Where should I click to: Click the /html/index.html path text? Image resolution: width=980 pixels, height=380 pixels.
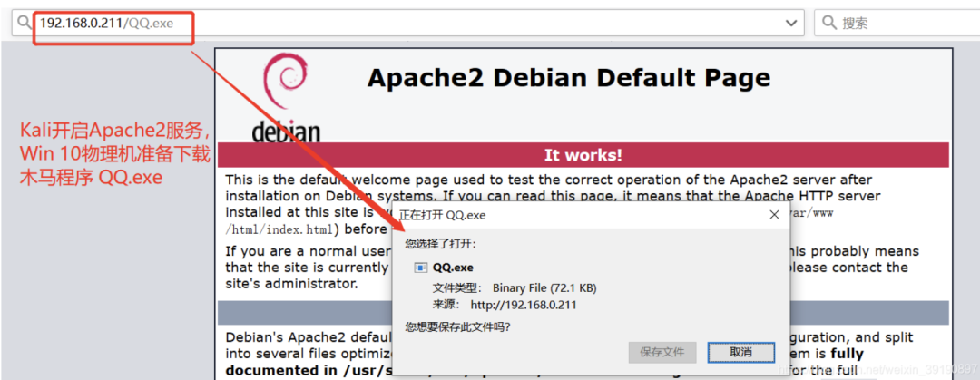(x=279, y=229)
